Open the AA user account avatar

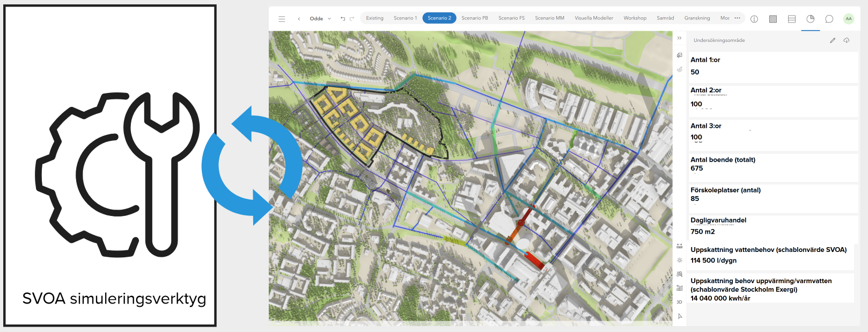click(849, 19)
